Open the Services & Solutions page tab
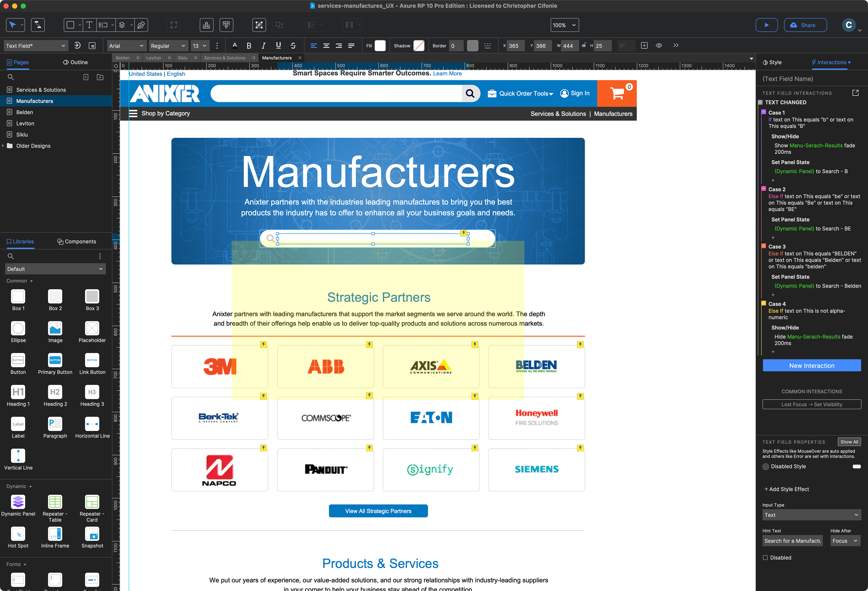This screenshot has width=868, height=591. (224, 58)
